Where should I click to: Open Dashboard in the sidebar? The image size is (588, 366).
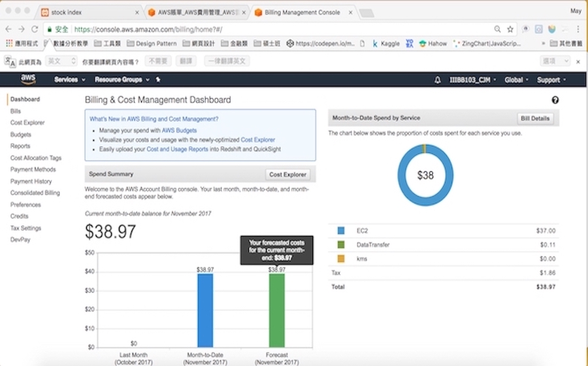tap(25, 99)
